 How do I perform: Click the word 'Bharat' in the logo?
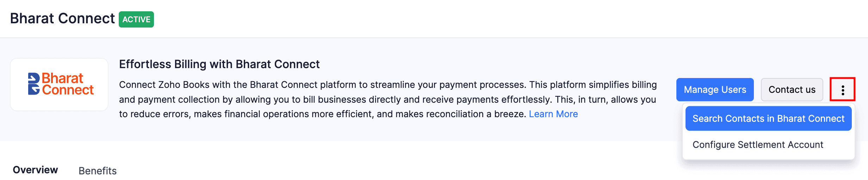pos(62,78)
